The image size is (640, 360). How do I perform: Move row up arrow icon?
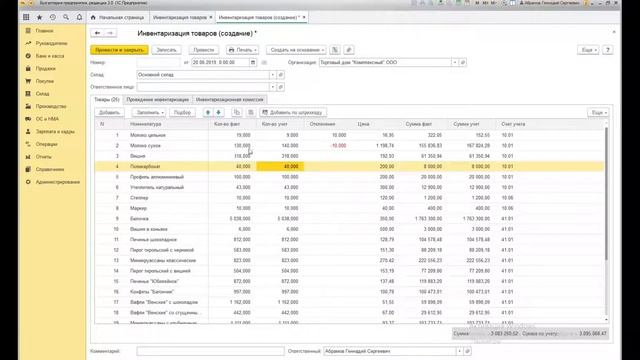pyautogui.click(x=208, y=112)
